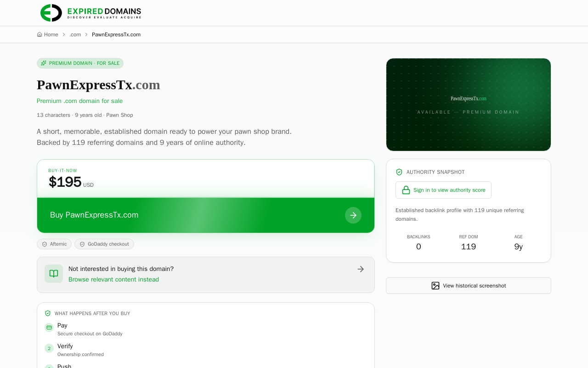Click the arrow circle on buy button
This screenshot has width=588, height=368.
(353, 215)
